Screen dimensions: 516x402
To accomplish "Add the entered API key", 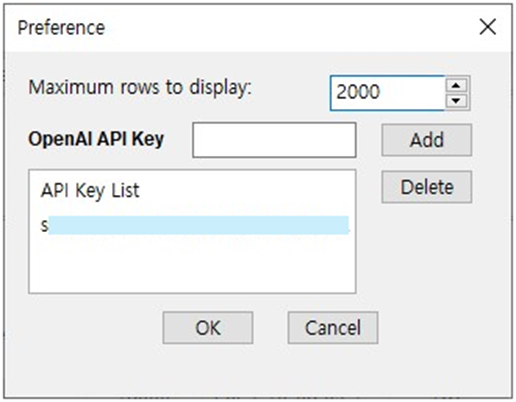I will point(427,140).
